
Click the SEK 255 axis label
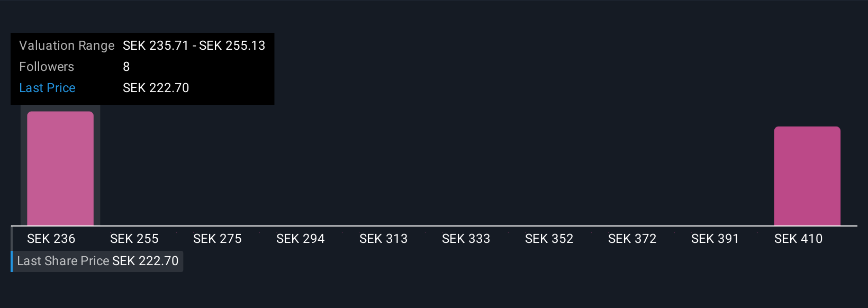(134, 239)
